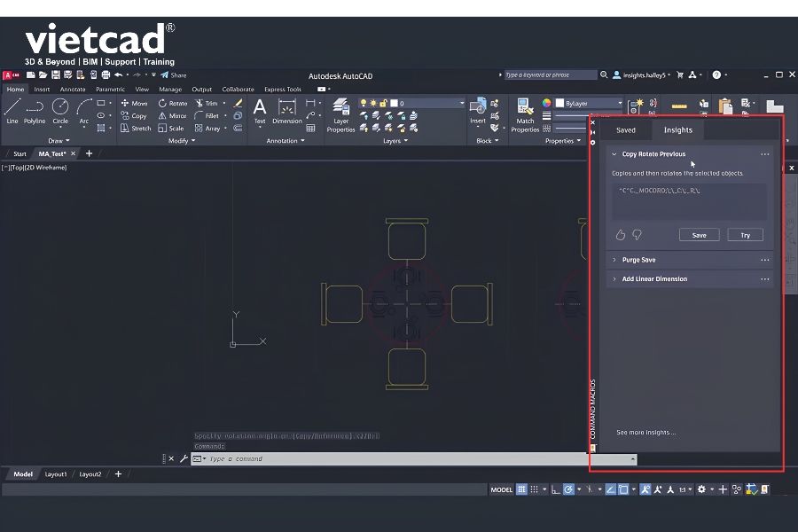This screenshot has width=798, height=532.
Task: Click the Save disk icon
Action: [56, 74]
